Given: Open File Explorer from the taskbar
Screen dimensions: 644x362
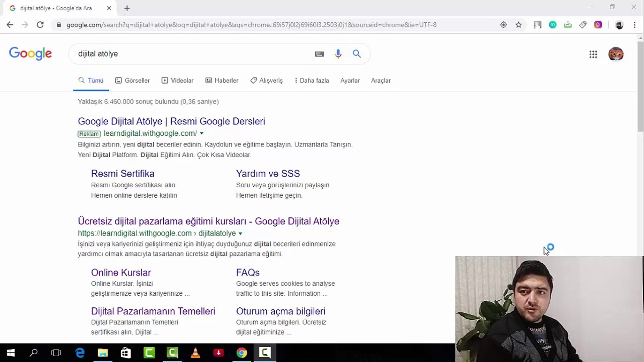Looking at the screenshot, I should coord(103,353).
